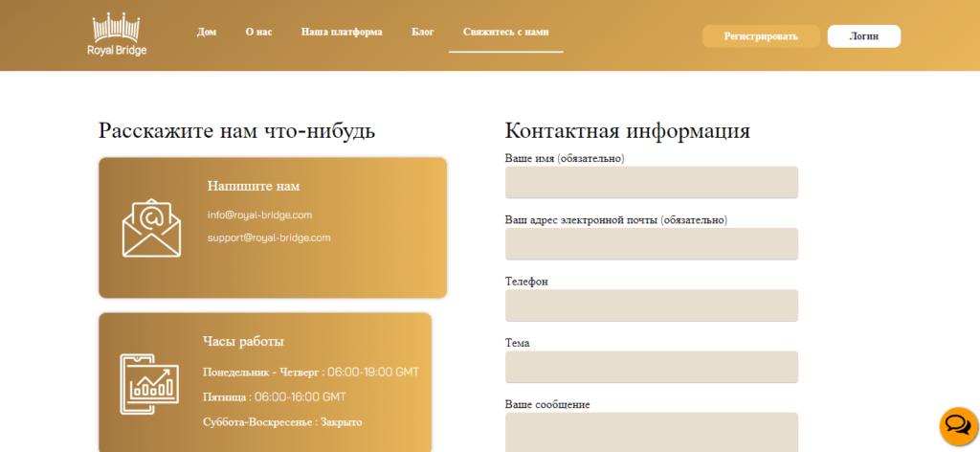Click the Пятница 06:00-16:00 GMT line
Screen dimensions: 980x452
click(x=275, y=397)
